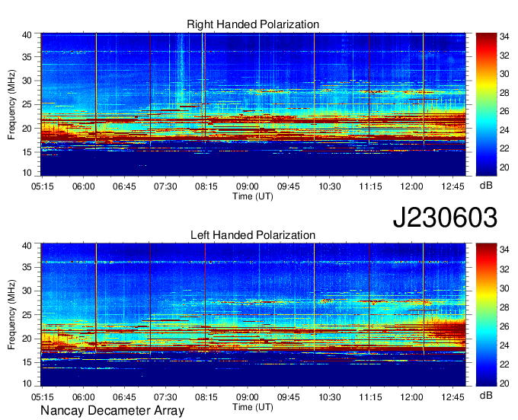Viewport: 518px width, 420px height.
Task: Click the 35 MHz frequency tick on Right Handed plot
Action: click(27, 57)
